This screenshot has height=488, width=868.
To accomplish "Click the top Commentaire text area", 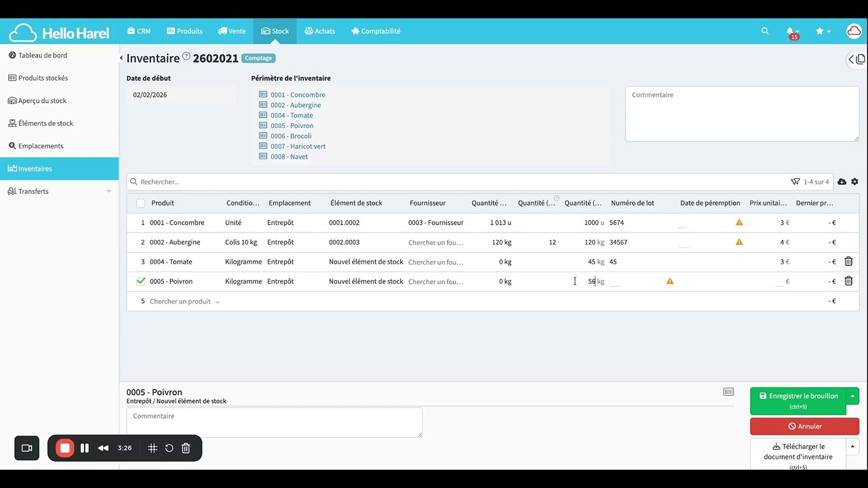I will click(x=742, y=114).
